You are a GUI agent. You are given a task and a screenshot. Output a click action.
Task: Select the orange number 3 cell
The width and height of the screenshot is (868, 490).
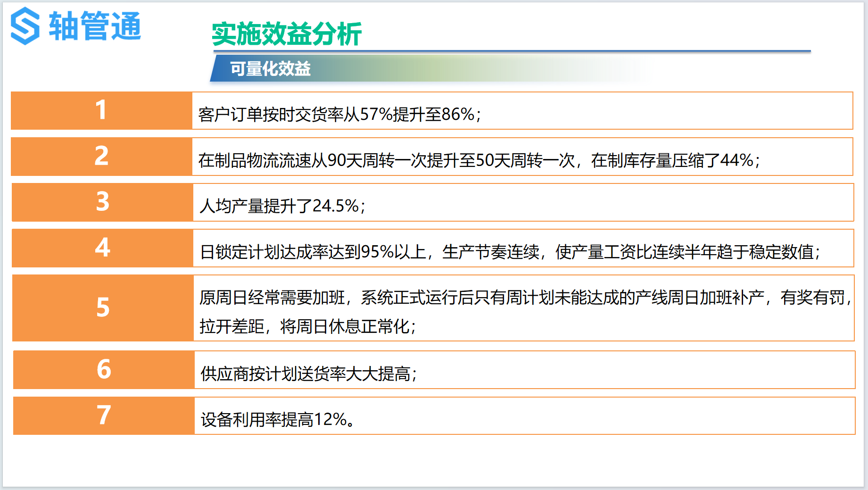pos(102,202)
